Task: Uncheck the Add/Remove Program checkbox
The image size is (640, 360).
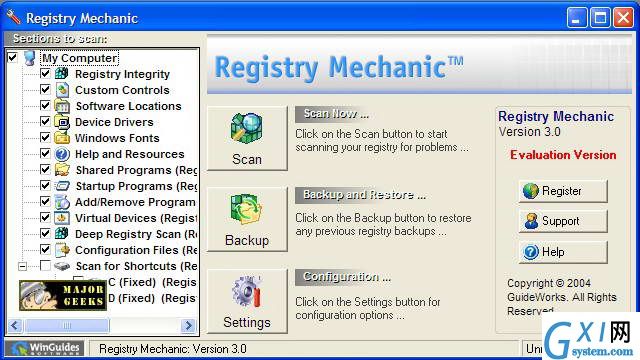Action: (x=45, y=202)
